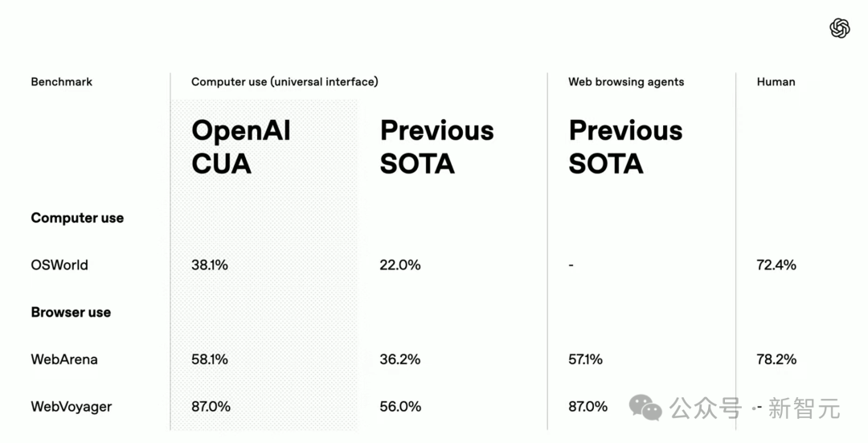Click the 22.0% Previous SOTA score

400,265
